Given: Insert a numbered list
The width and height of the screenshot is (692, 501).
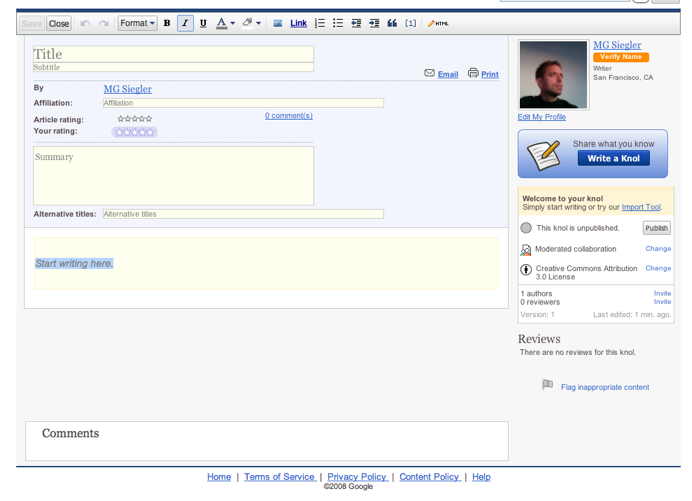Looking at the screenshot, I should tap(320, 23).
